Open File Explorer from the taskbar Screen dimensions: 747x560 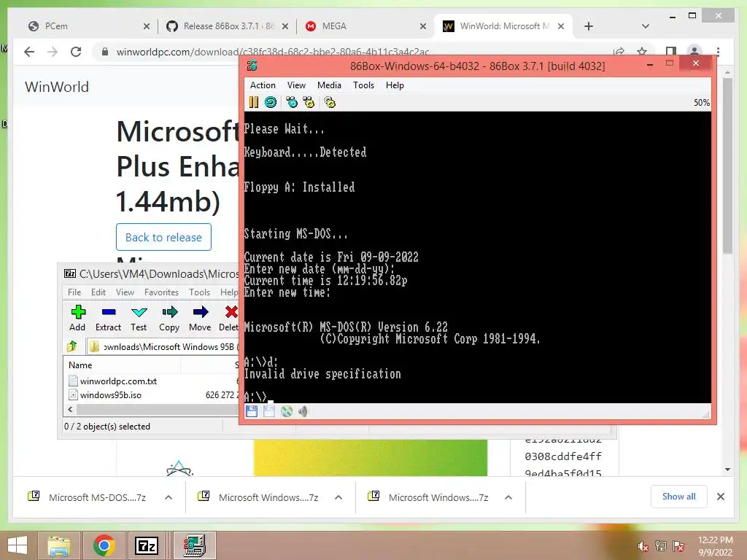coord(58,545)
